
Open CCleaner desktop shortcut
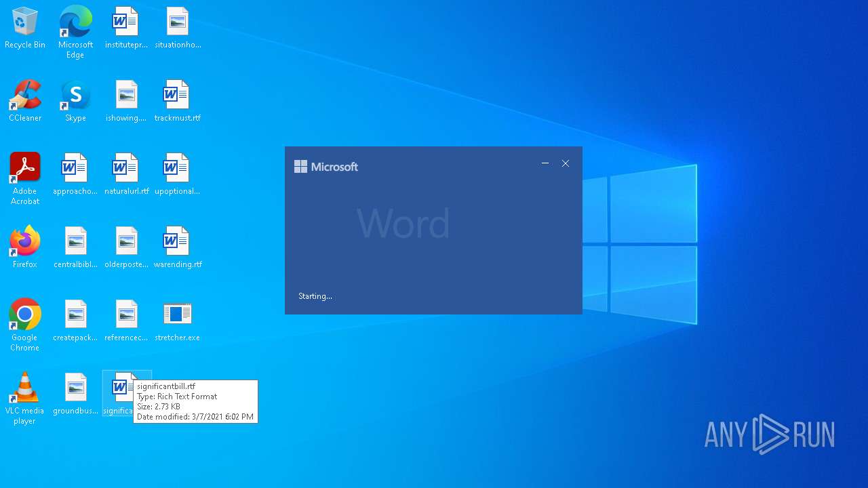25,101
